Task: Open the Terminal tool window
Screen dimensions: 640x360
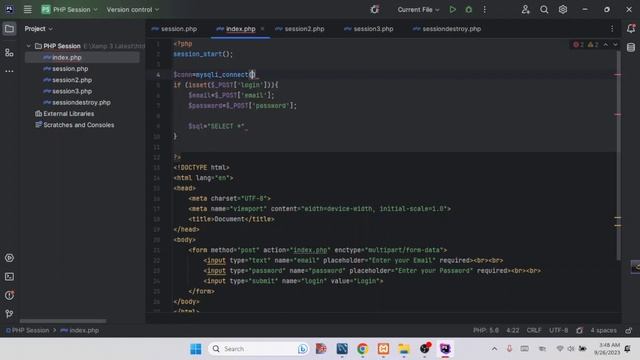Action: 9,277
